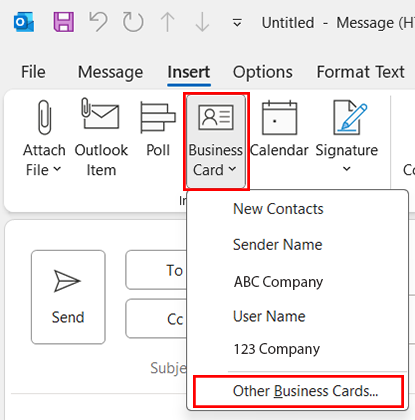This screenshot has height=420, width=415.
Task: Click the To recipients button
Action: (157, 270)
